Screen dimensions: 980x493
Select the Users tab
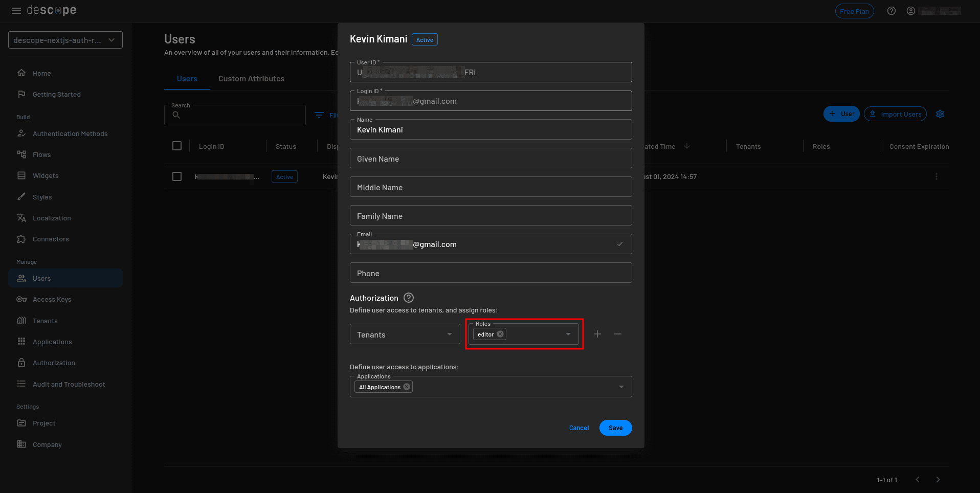pos(187,78)
